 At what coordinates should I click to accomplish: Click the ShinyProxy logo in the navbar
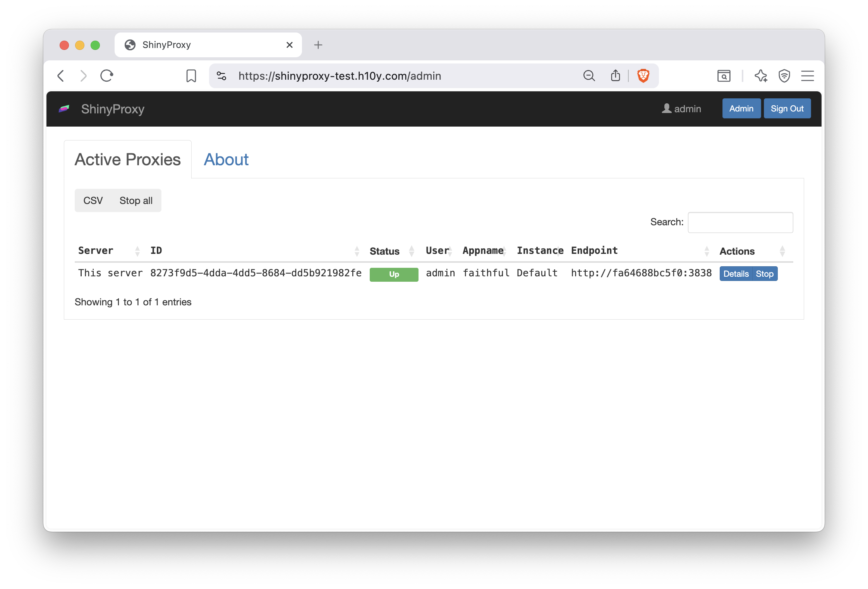(64, 109)
